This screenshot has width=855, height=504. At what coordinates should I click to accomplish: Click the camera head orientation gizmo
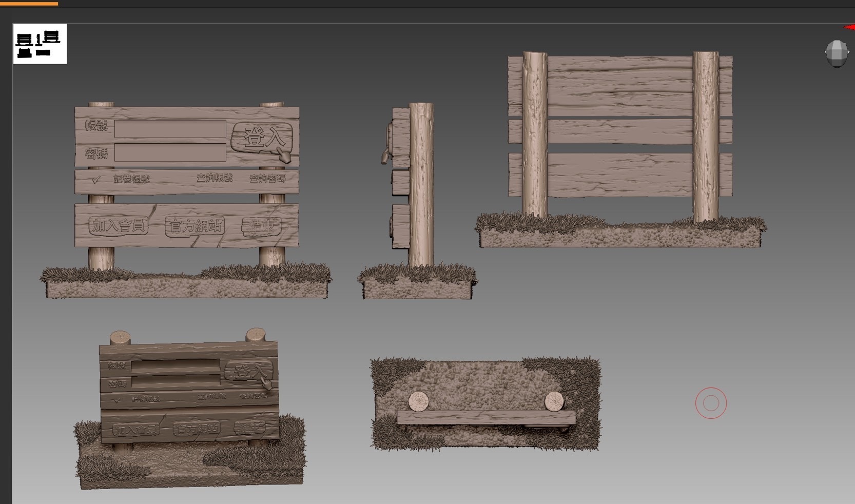(x=836, y=53)
